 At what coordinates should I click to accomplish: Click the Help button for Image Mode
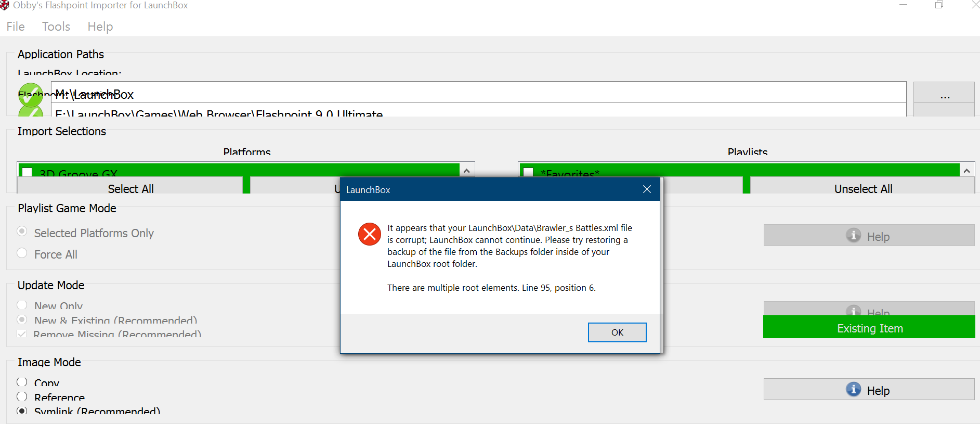click(x=869, y=390)
